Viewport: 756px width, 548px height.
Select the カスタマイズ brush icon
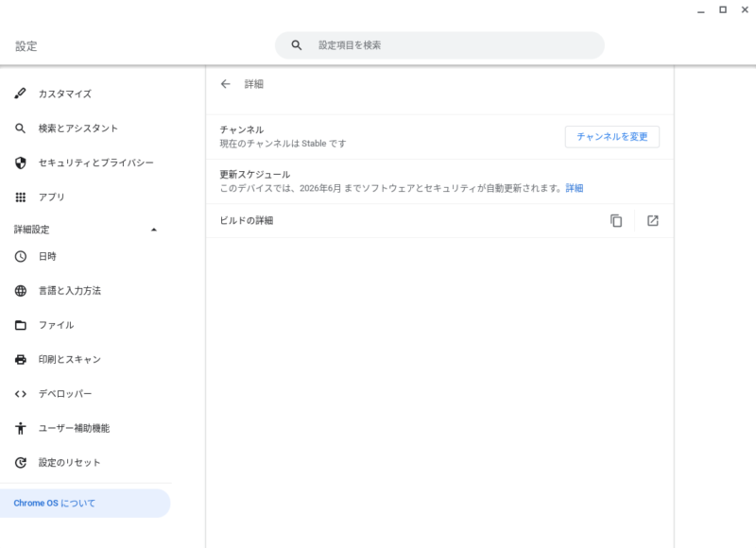click(x=20, y=94)
